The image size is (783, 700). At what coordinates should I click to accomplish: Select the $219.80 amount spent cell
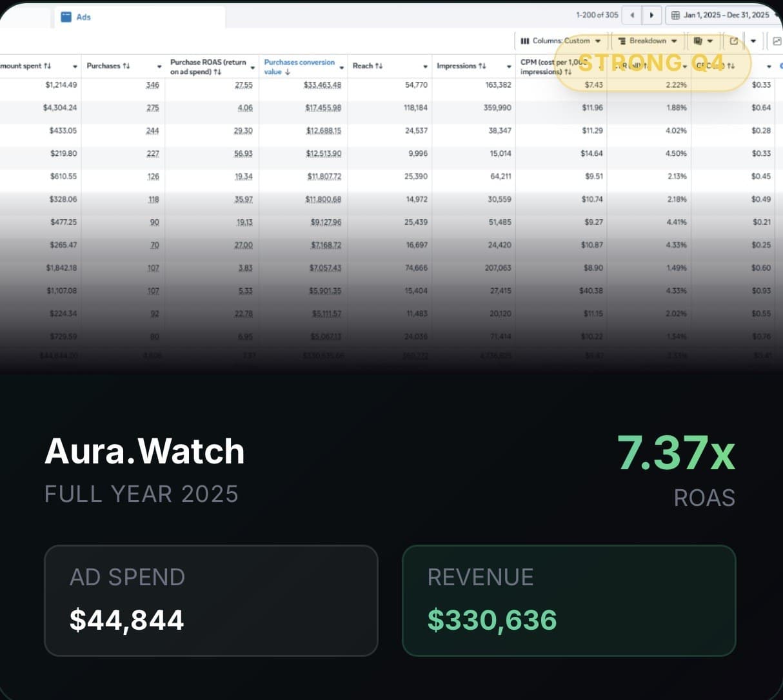63,153
